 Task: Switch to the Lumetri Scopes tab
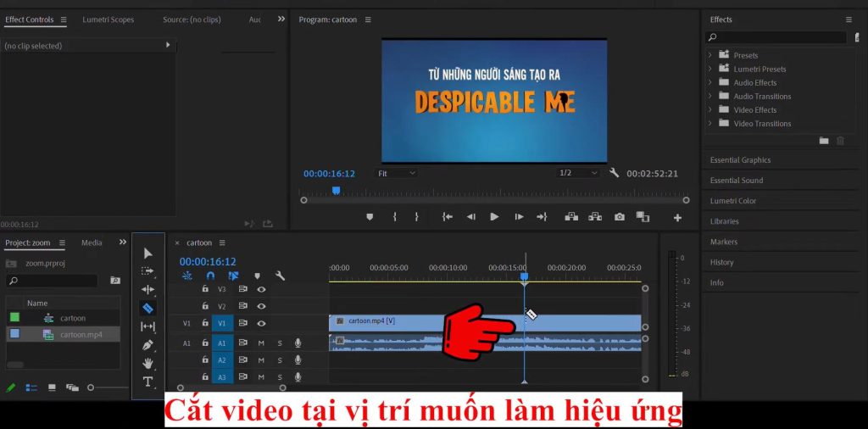point(108,19)
